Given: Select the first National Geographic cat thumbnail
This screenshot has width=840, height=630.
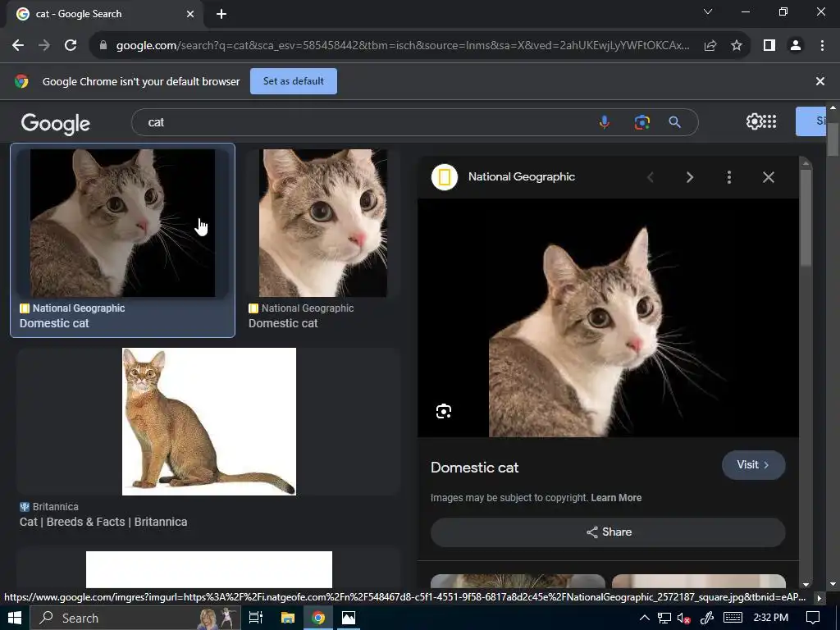Looking at the screenshot, I should point(123,223).
